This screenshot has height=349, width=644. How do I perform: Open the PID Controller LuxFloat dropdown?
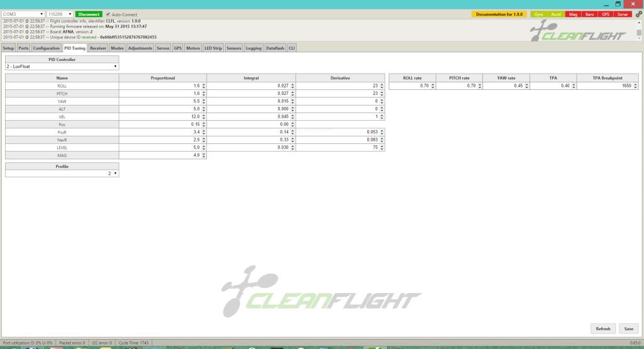pos(62,66)
